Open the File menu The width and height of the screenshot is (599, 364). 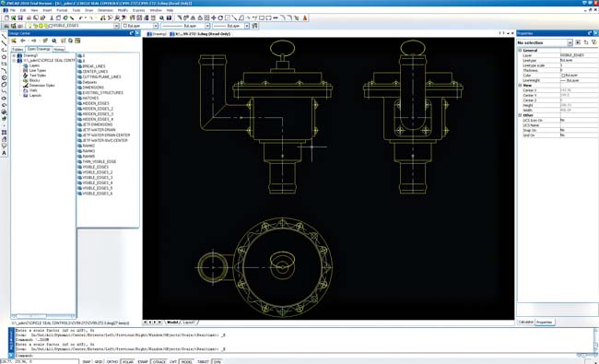pos(13,10)
